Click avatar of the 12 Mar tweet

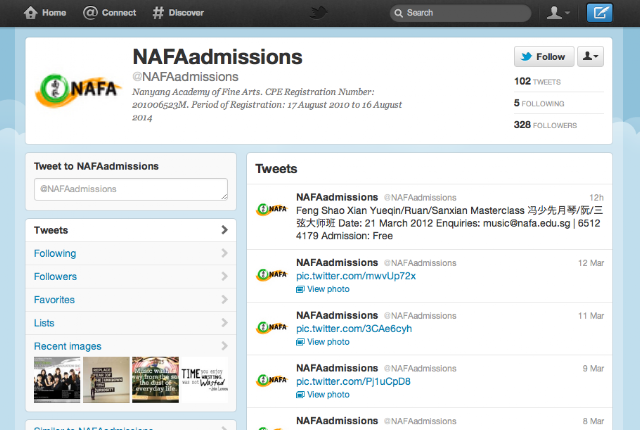[272, 275]
